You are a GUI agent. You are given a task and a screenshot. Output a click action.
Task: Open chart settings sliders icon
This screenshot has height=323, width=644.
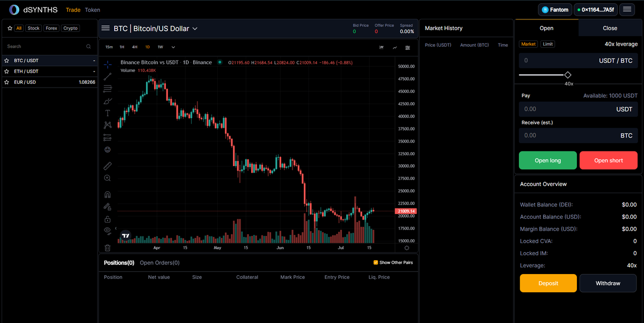(x=408, y=47)
